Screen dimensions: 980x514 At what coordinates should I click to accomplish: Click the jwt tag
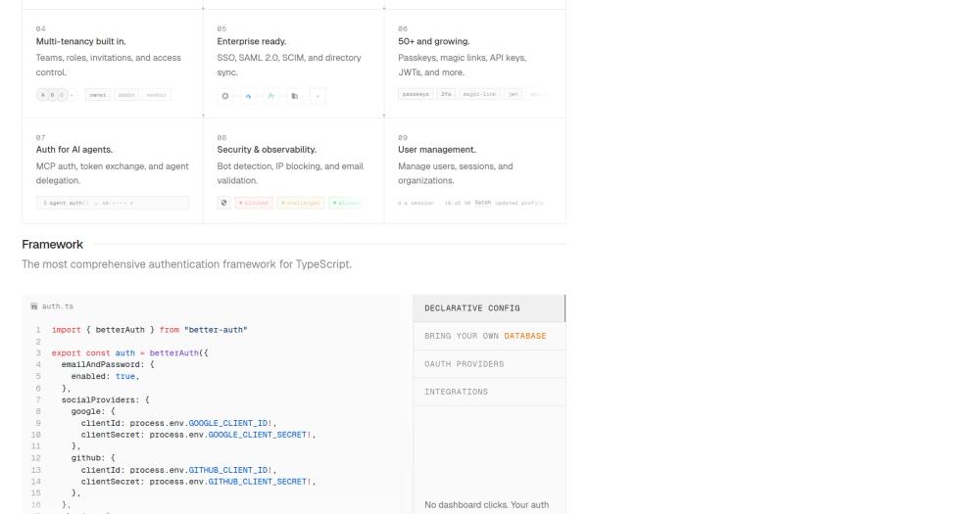(x=513, y=94)
